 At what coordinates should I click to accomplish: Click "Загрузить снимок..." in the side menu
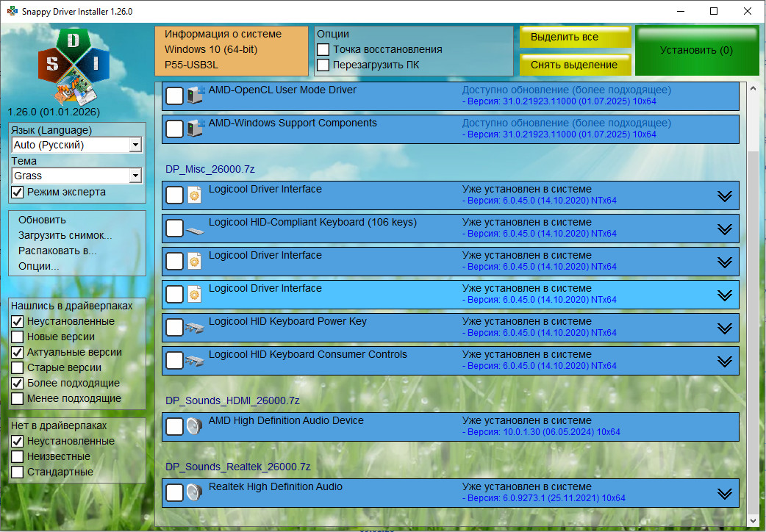click(65, 235)
